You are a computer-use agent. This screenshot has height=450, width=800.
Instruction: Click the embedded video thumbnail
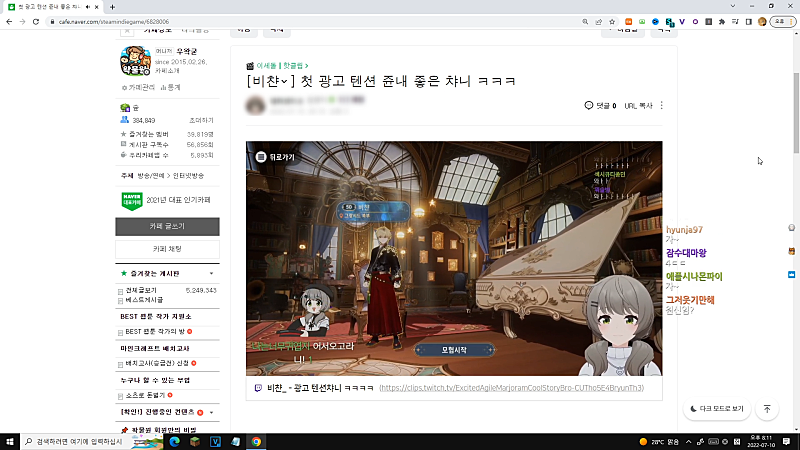point(454,259)
